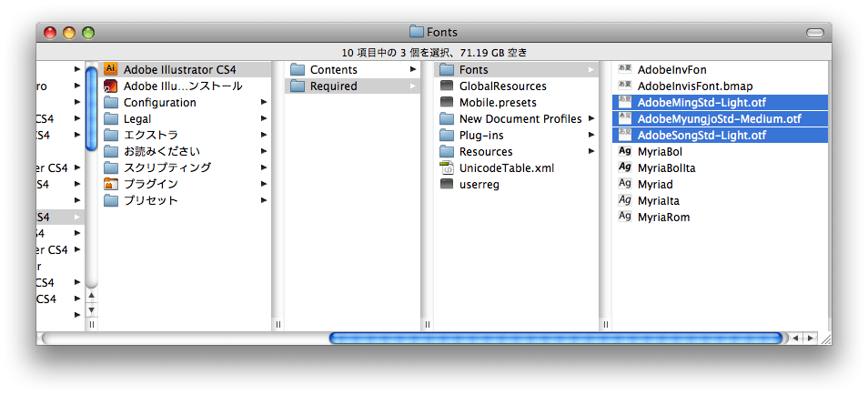Select the UnicodeTable.xml file name
This screenshot has width=868, height=395.
pos(507,167)
